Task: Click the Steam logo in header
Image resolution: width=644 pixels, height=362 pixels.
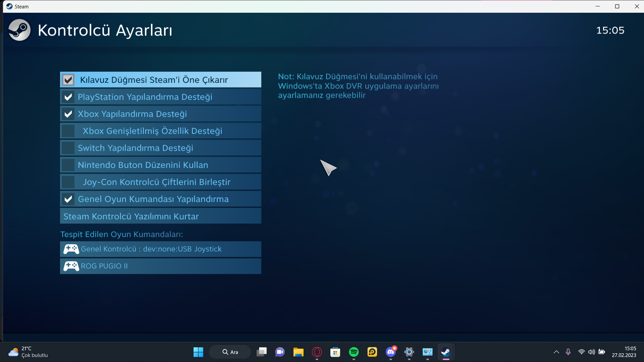Action: (19, 30)
